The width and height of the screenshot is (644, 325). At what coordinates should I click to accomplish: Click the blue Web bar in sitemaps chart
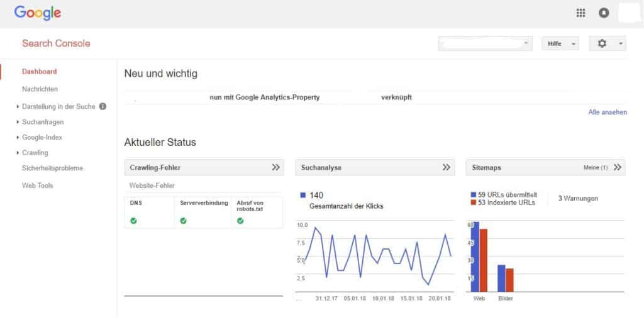475,257
